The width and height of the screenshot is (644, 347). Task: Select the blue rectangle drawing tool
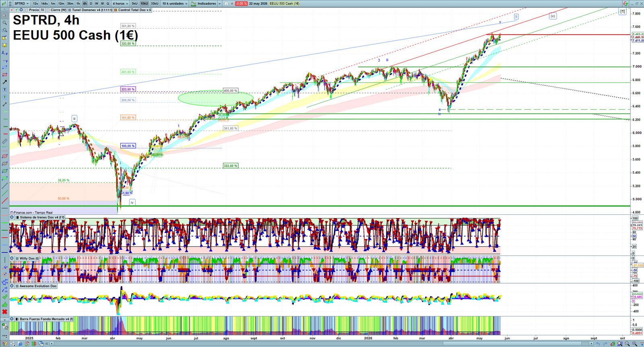click(x=5, y=67)
